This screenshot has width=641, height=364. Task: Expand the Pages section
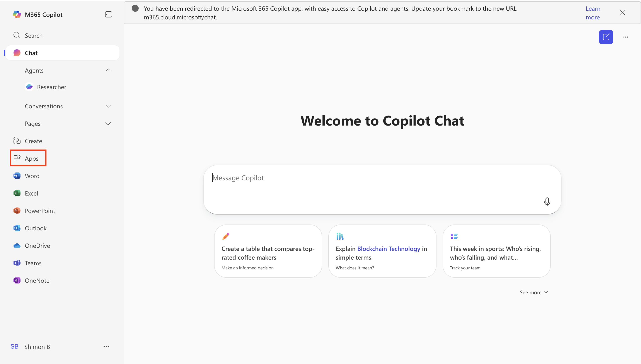point(108,124)
